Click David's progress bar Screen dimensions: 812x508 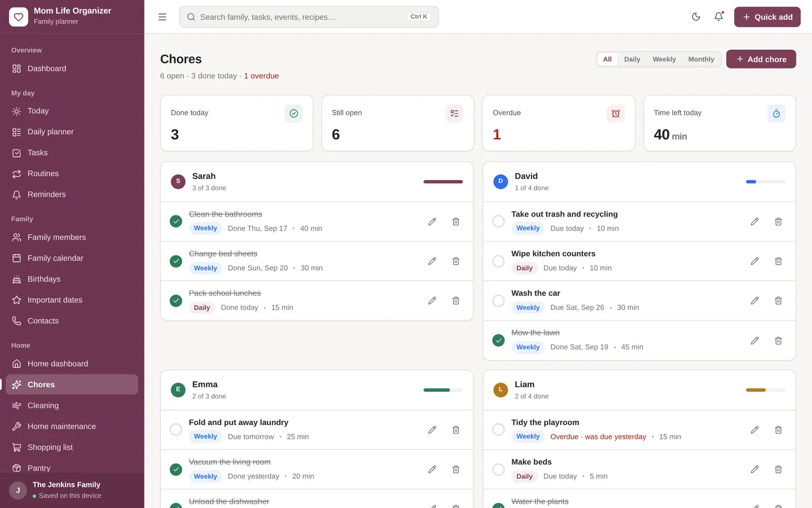[766, 182]
